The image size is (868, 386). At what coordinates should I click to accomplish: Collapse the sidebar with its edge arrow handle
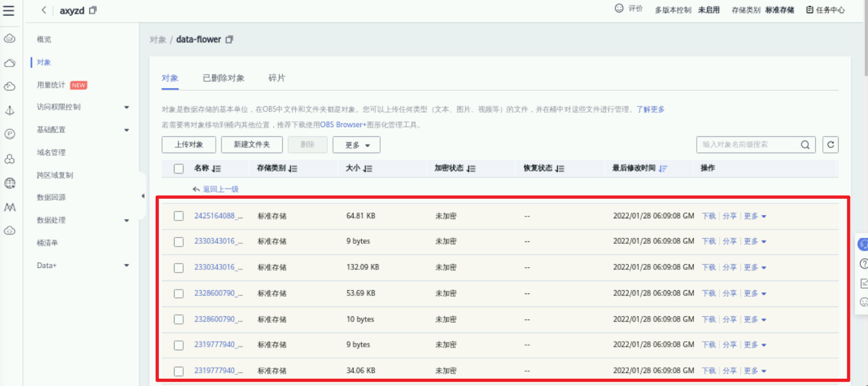143,196
